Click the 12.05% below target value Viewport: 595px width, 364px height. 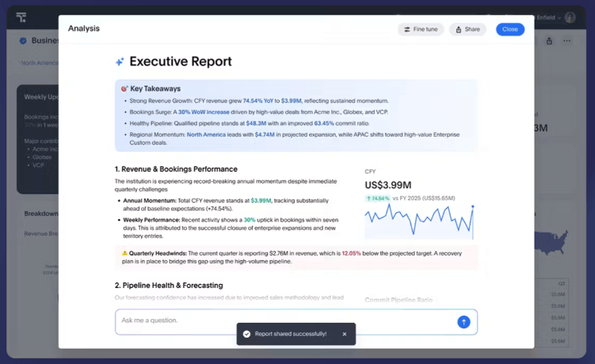[352, 253]
